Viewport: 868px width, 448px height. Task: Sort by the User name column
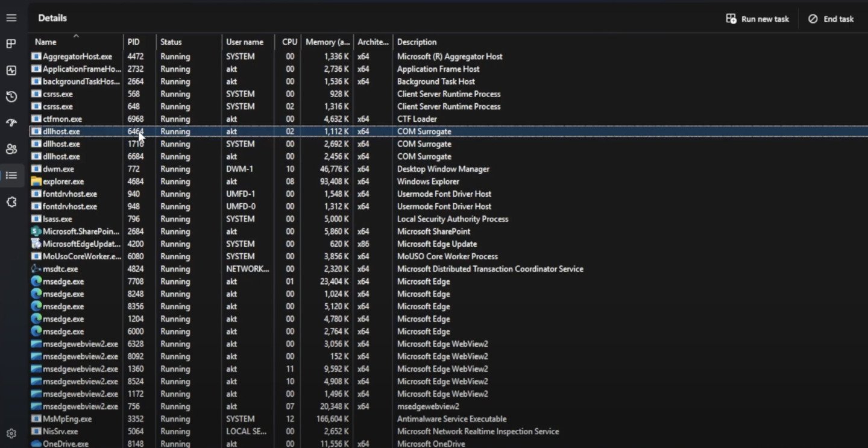[x=244, y=42]
